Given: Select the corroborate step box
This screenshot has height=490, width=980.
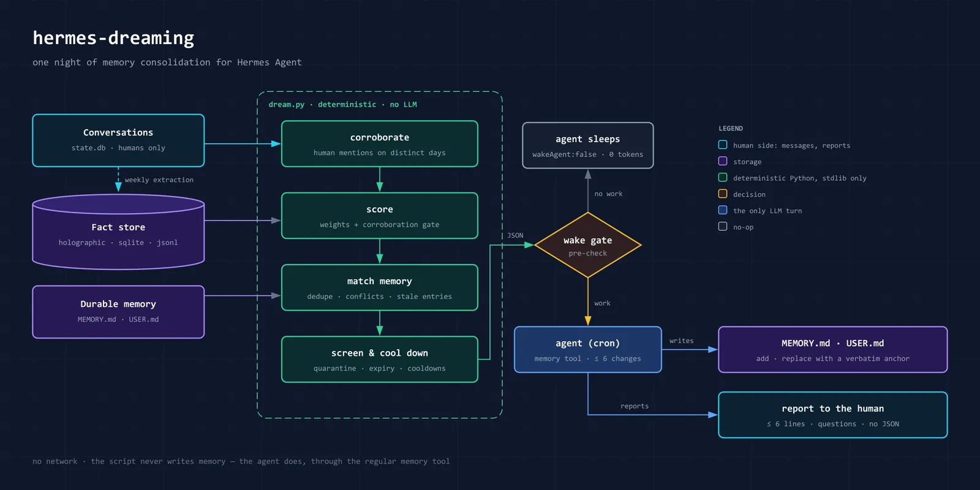Looking at the screenshot, I should 380,144.
